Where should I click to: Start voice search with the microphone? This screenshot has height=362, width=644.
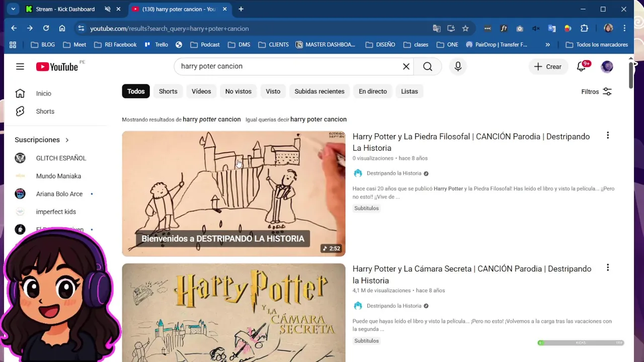pyautogui.click(x=458, y=66)
